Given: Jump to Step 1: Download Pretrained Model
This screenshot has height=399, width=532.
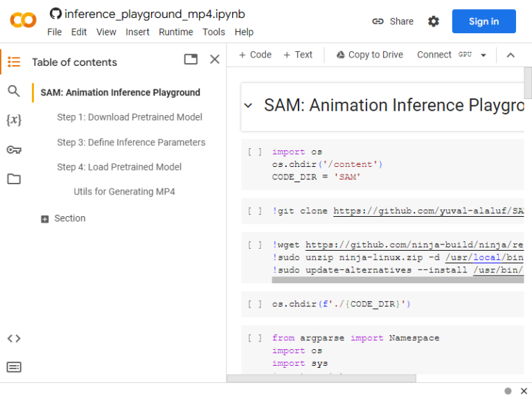Looking at the screenshot, I should point(130,117).
